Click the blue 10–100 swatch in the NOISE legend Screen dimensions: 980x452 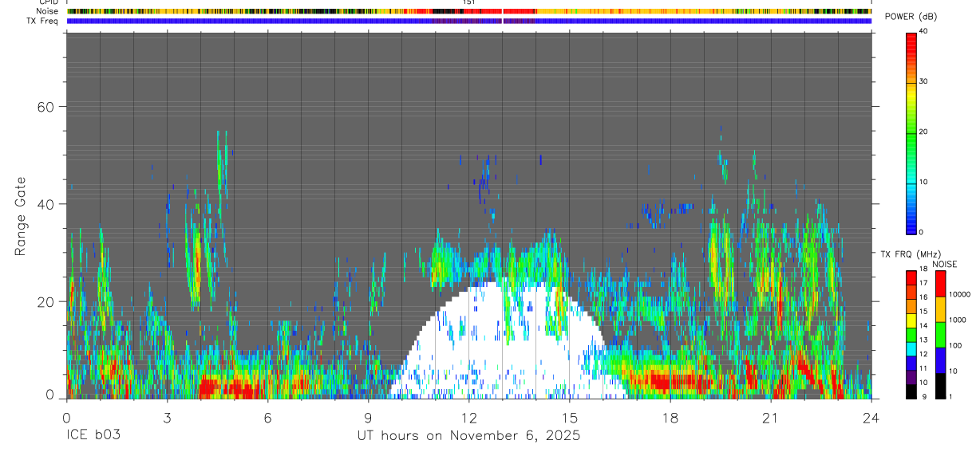coord(939,360)
